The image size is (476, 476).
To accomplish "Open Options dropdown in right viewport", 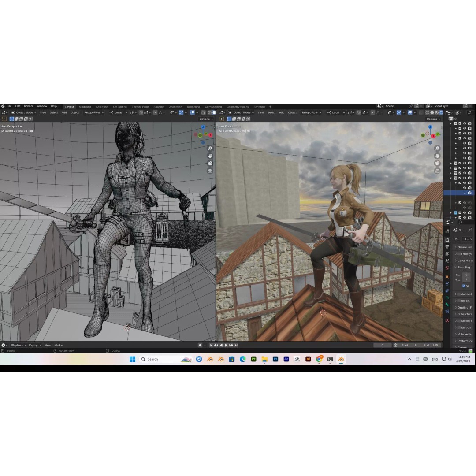I will click(434, 119).
